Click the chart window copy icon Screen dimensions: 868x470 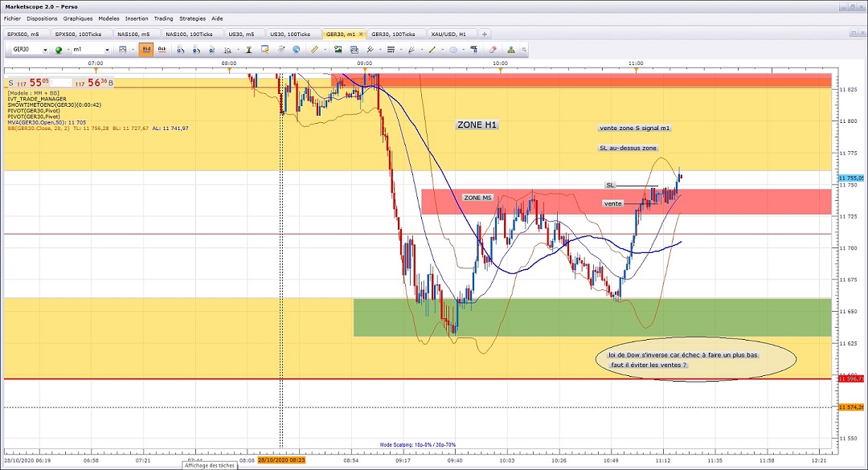pyautogui.click(x=354, y=50)
